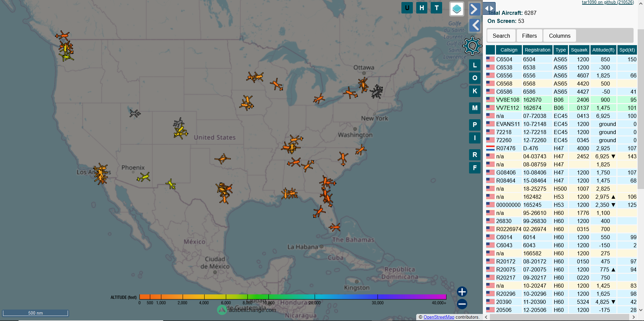Select the R20296 aircraft row
The image size is (644, 321).
(x=561, y=294)
